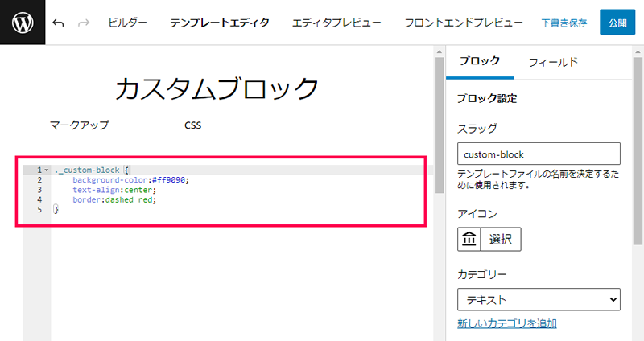Click the ._custom-block selector line

92,170
